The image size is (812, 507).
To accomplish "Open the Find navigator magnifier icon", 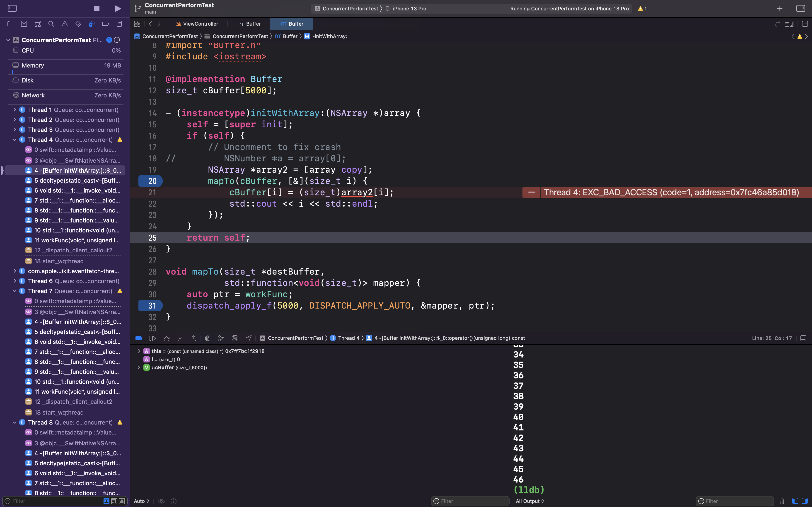I will 51,24.
